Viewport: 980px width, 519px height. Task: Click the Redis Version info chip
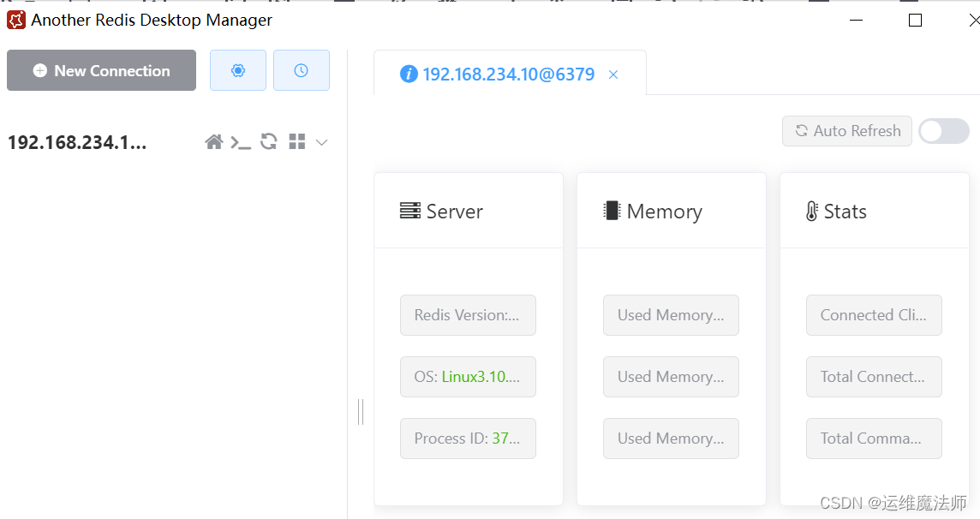[468, 315]
